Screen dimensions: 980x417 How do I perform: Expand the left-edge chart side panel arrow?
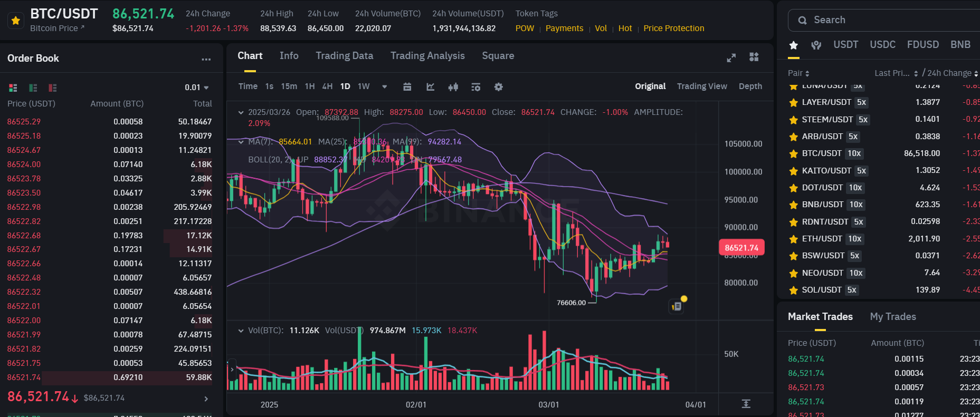(x=231, y=370)
